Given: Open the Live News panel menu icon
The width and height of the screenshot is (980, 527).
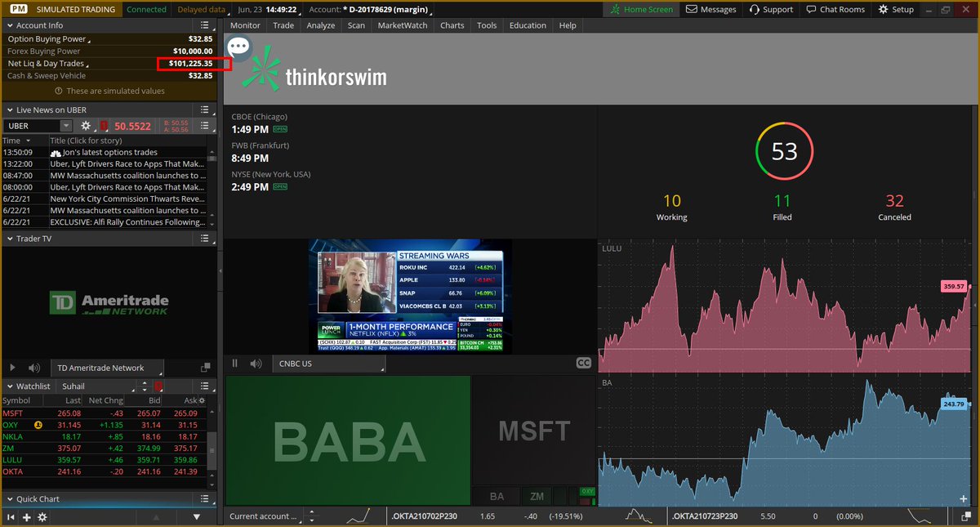Looking at the screenshot, I should [x=206, y=109].
